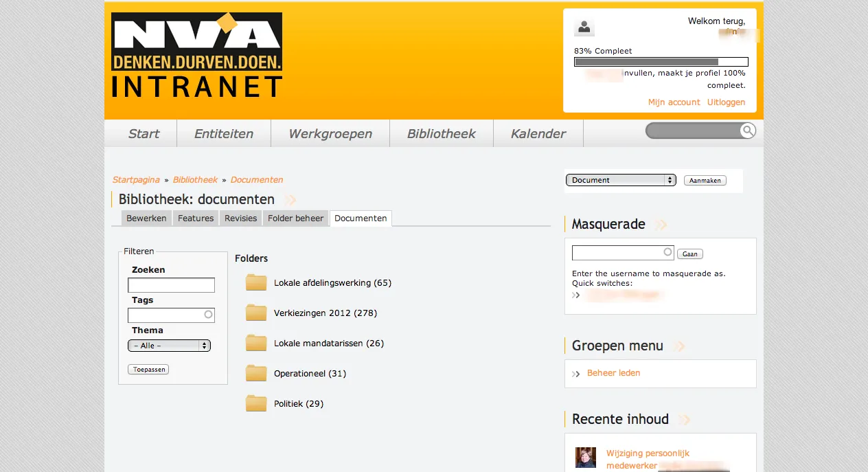Viewport: 868px width, 472px height.
Task: Open the Verkiezingen 2012 folder icon
Action: pyautogui.click(x=256, y=313)
